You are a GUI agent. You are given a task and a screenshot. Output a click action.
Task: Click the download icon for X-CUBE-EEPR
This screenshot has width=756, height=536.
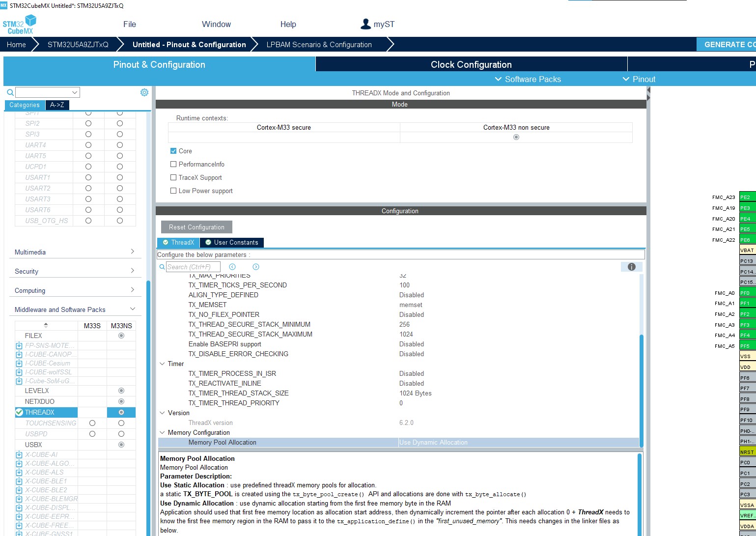19,516
